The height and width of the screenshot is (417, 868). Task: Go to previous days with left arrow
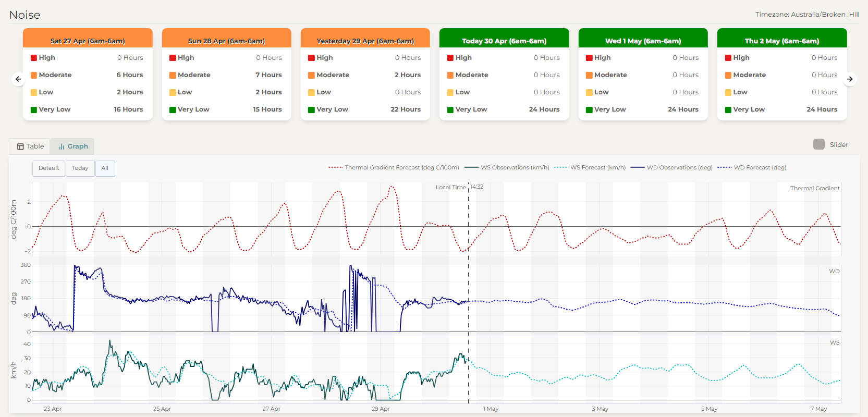point(18,79)
